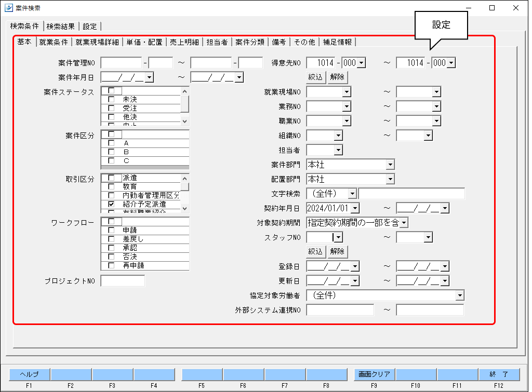Click the 案件ステータス list scrollbar up arrow

click(x=184, y=91)
